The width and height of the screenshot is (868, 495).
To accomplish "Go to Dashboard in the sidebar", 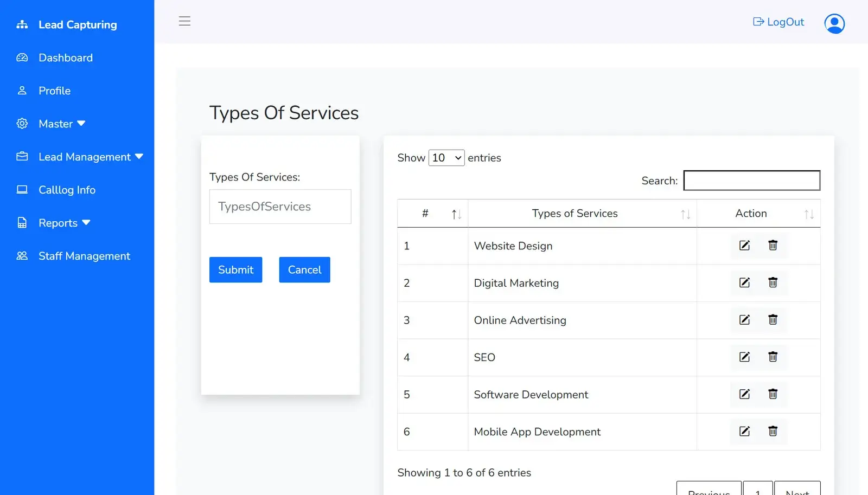I will [x=66, y=57].
